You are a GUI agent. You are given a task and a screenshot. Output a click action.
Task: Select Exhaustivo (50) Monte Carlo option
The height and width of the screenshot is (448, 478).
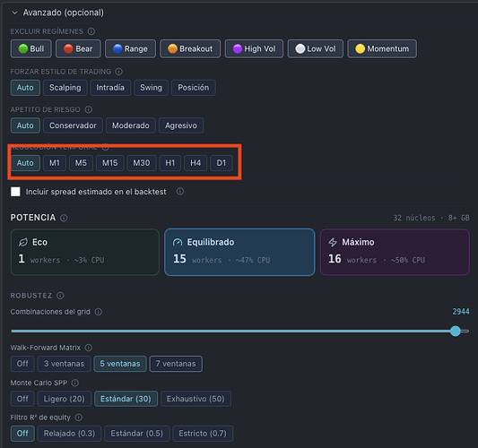coord(196,399)
